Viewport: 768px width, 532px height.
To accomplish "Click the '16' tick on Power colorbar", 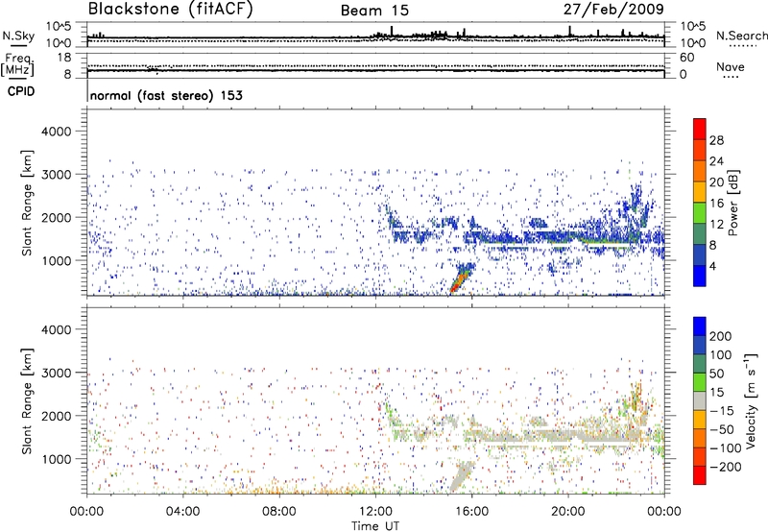I will (716, 204).
